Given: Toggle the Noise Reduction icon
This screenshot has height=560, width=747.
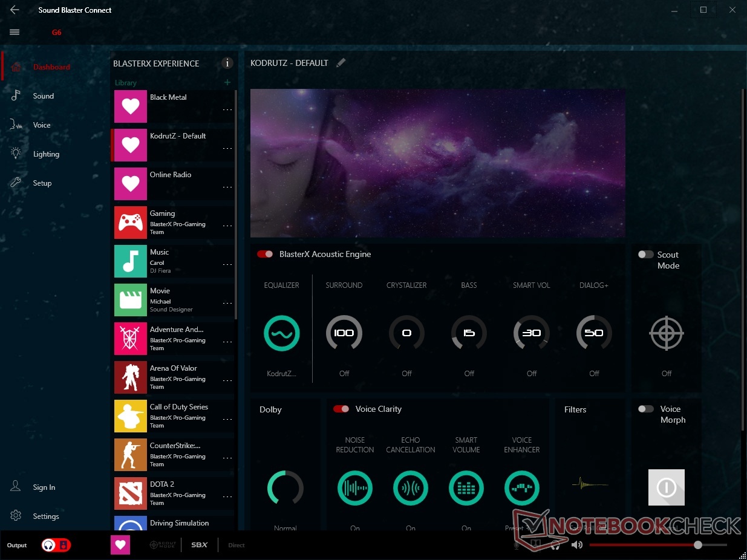Looking at the screenshot, I should [355, 488].
